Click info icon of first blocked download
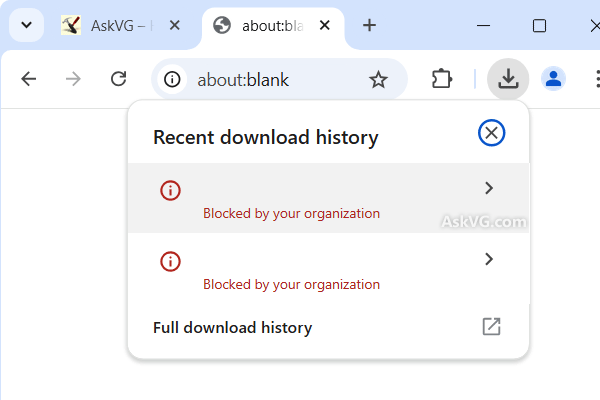Image resolution: width=600 pixels, height=400 pixels. [170, 190]
